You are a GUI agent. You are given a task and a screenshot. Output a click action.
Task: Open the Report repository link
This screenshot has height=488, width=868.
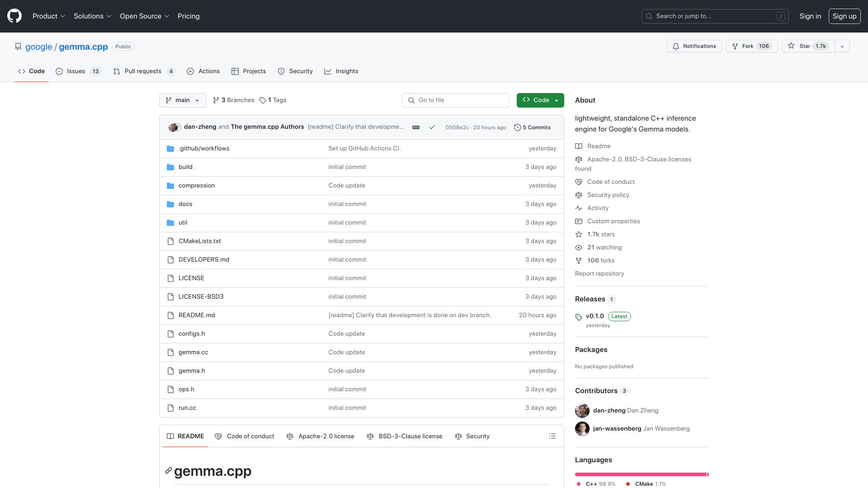point(599,274)
